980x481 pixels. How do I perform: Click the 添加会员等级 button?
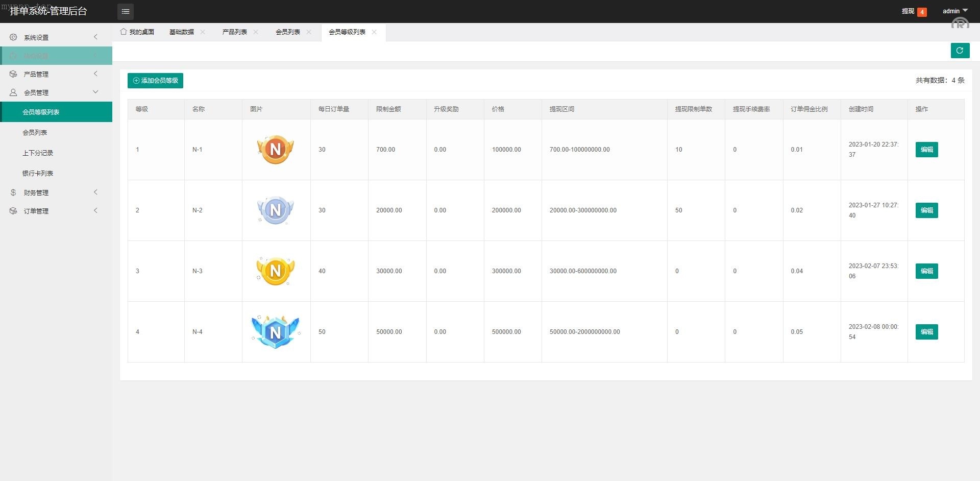coord(155,81)
